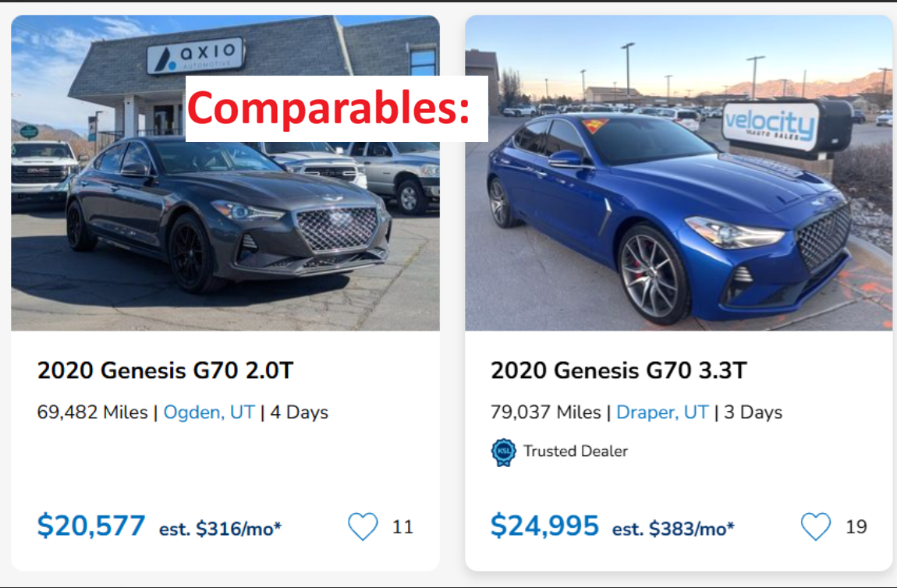This screenshot has height=588, width=897.
Task: Favorite the Genesis G70 3.3T with the heart icon
Action: tap(816, 527)
